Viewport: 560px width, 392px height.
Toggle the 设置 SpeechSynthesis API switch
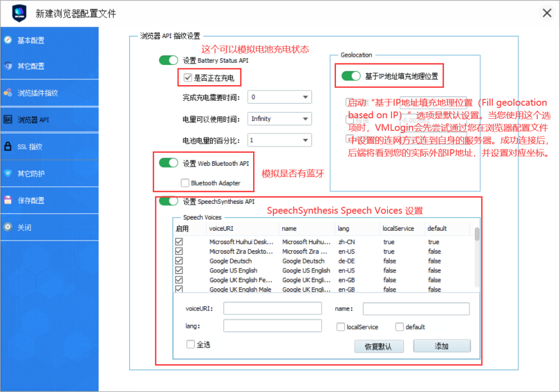click(169, 202)
